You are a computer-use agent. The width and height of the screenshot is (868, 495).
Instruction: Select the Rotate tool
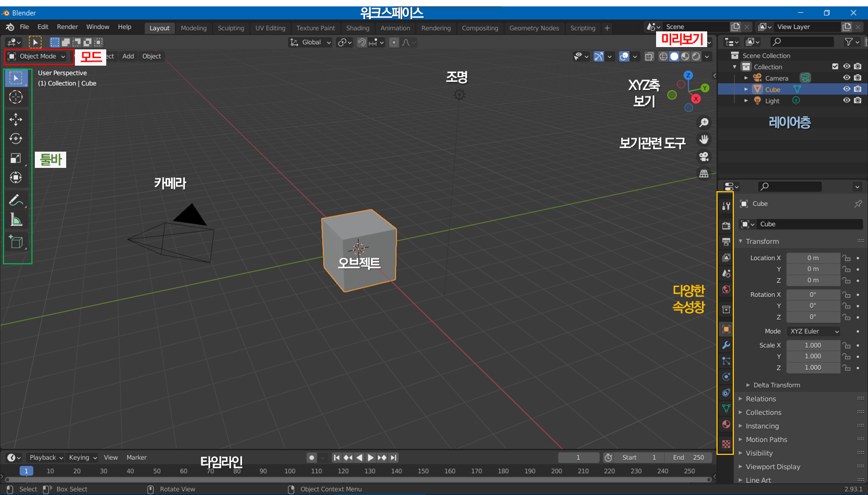click(x=16, y=138)
